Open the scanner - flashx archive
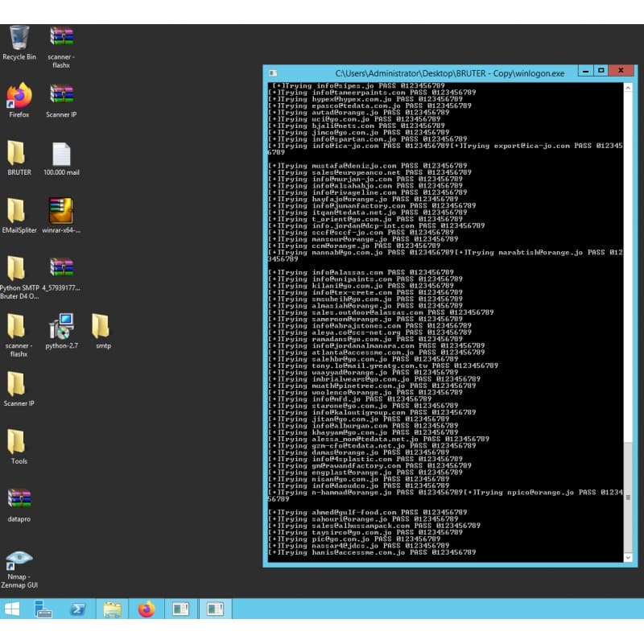 (61, 36)
